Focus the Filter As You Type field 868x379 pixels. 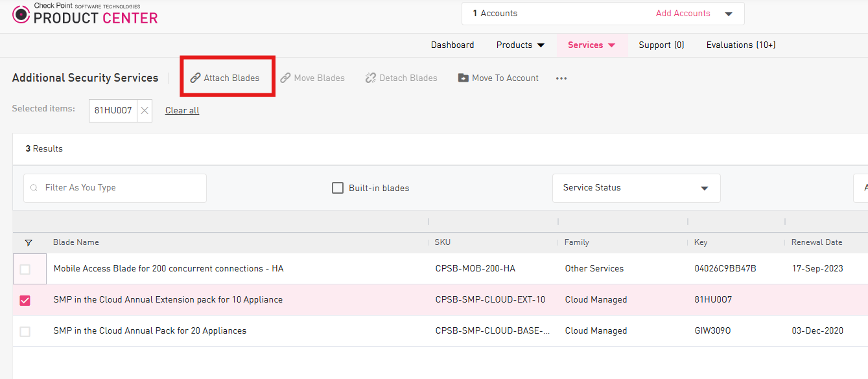tap(115, 188)
